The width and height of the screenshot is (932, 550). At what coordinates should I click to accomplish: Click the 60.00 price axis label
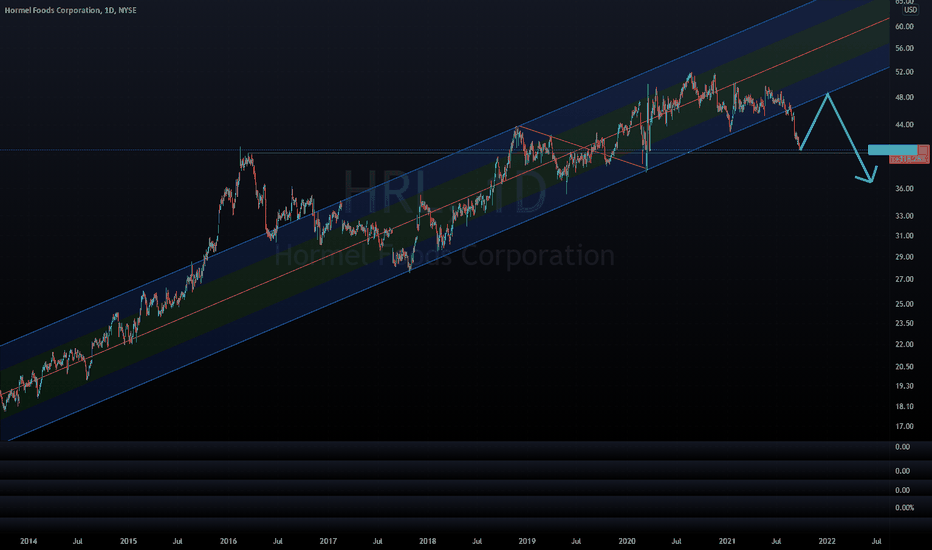pos(904,27)
